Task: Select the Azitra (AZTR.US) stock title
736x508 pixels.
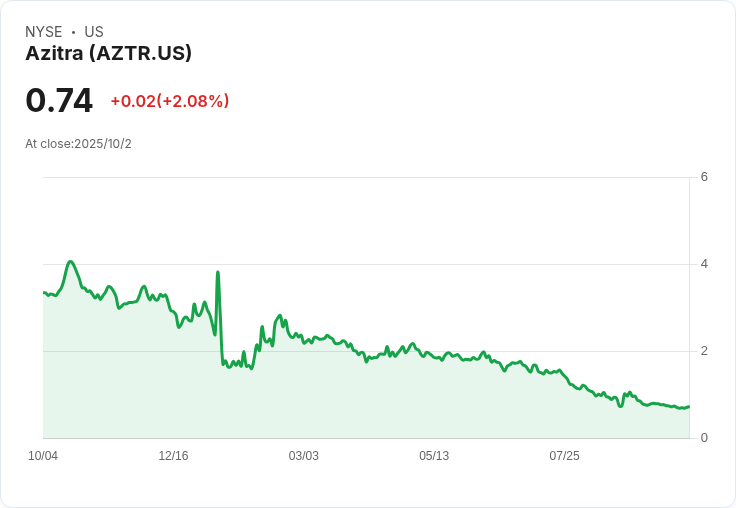Action: click(x=108, y=53)
